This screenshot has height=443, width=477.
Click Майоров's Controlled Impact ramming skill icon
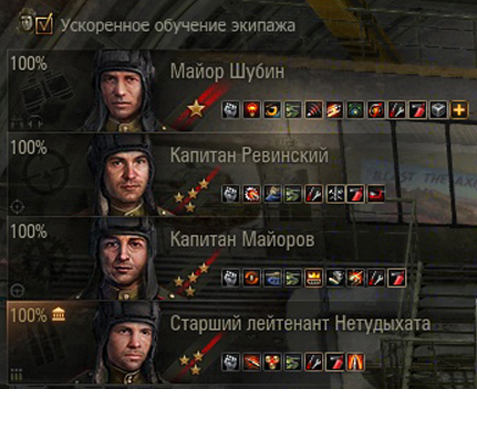tap(355, 278)
